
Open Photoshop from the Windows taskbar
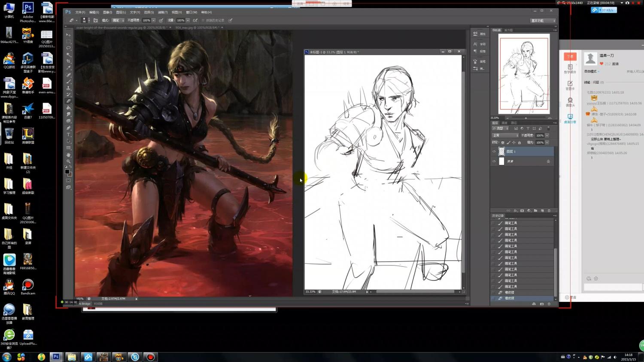(x=56, y=357)
